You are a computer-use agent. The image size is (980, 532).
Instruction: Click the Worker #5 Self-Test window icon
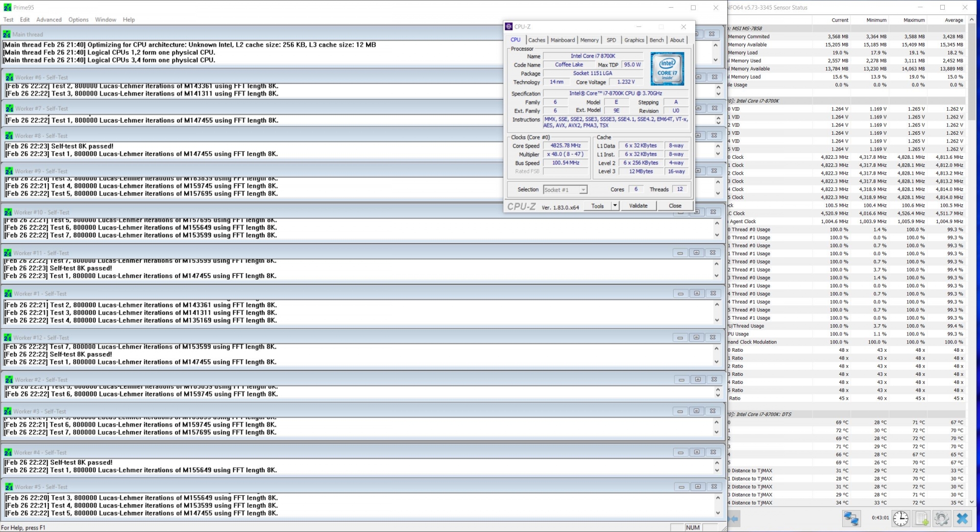[9, 487]
